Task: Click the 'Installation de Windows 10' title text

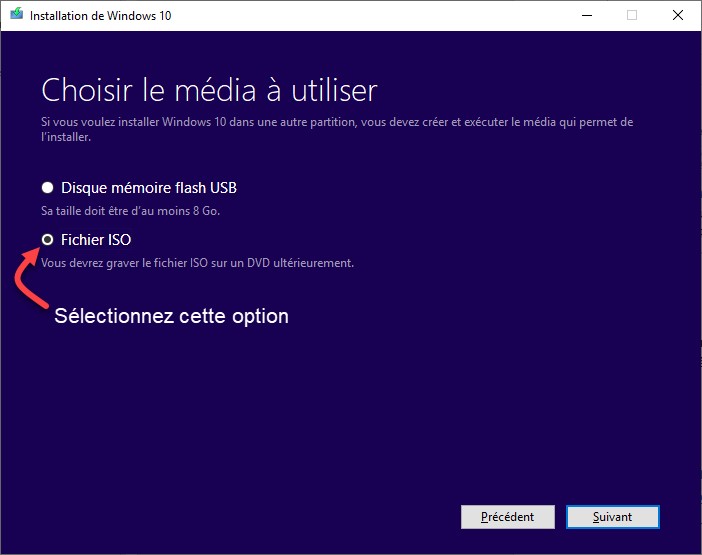Action: coord(101,16)
